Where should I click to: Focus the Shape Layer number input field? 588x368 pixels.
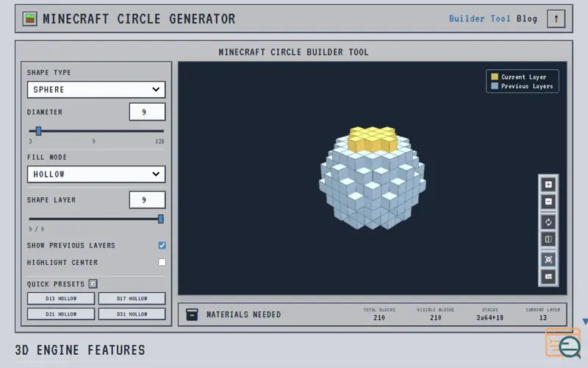[x=147, y=199]
